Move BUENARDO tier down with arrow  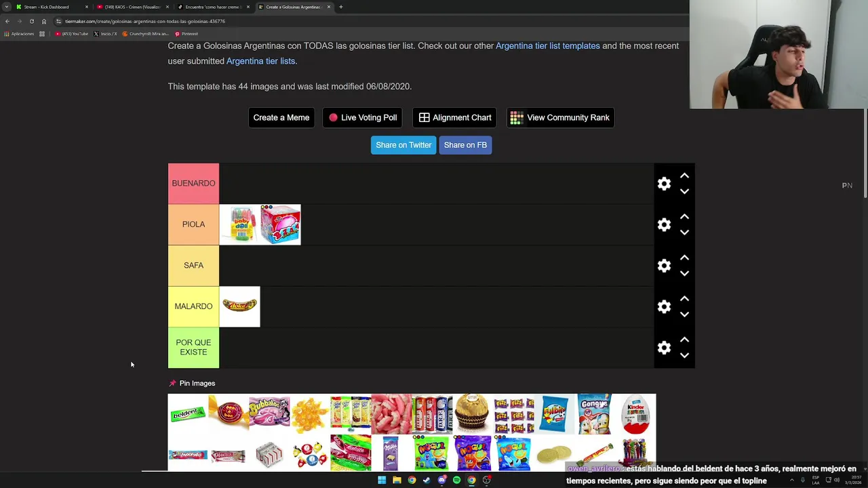click(x=684, y=192)
